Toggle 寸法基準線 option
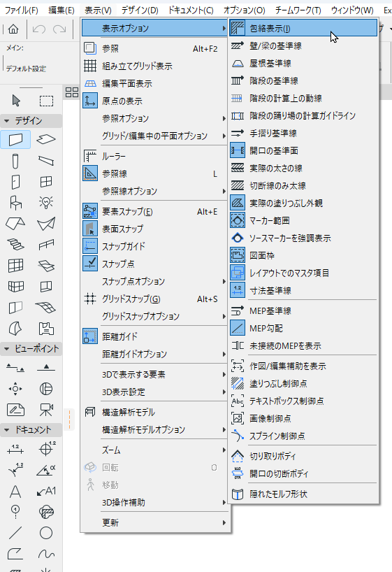The width and height of the screenshot is (392, 572). coord(303,291)
